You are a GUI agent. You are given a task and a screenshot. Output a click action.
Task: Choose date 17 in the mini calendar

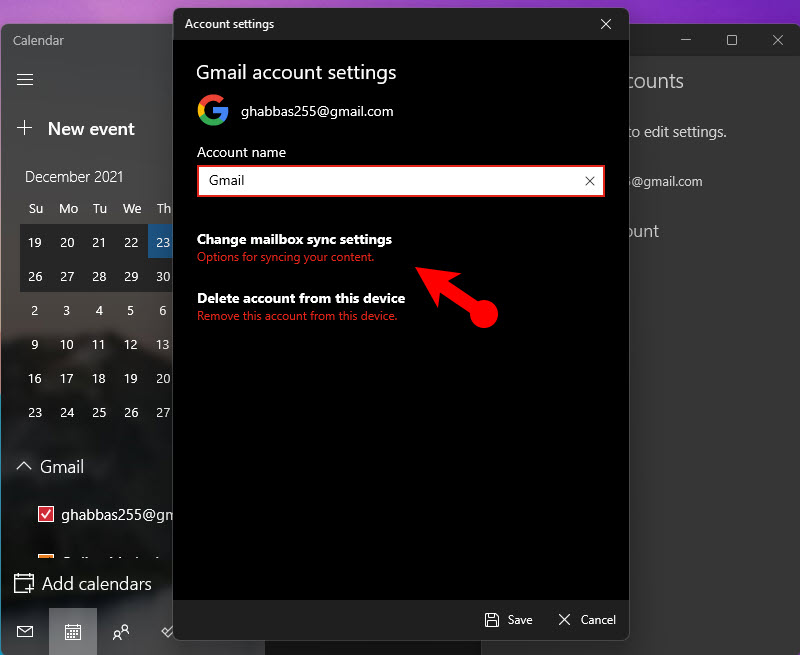(x=67, y=379)
